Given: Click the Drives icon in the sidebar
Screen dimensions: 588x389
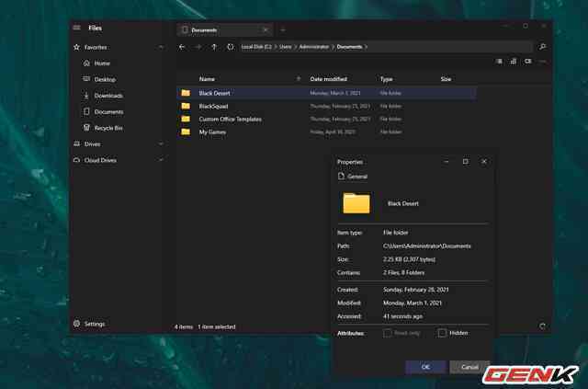Looking at the screenshot, I should [x=76, y=143].
